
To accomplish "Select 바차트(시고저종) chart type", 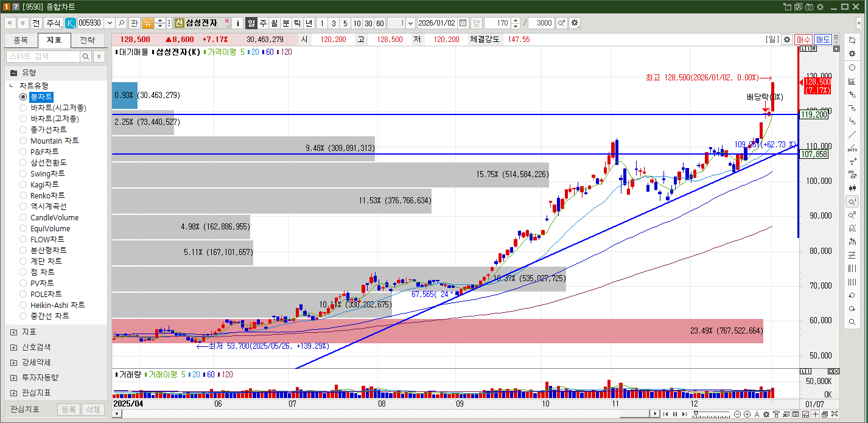I will click(x=23, y=108).
